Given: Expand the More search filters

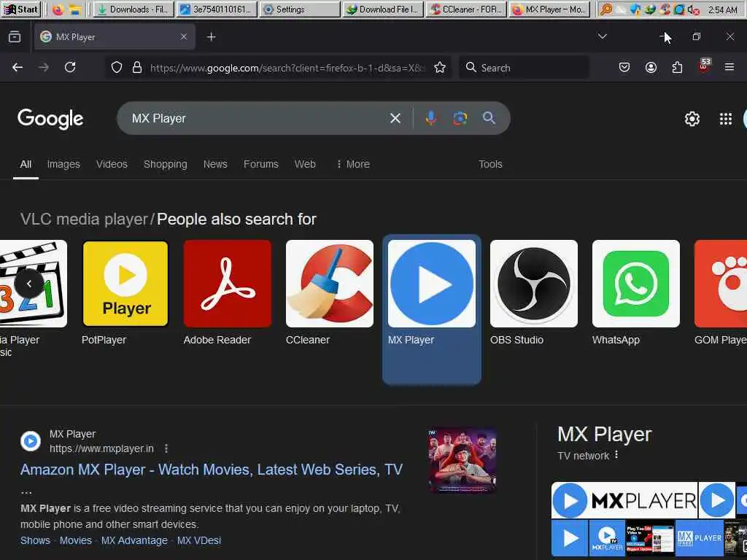Looking at the screenshot, I should click(353, 164).
